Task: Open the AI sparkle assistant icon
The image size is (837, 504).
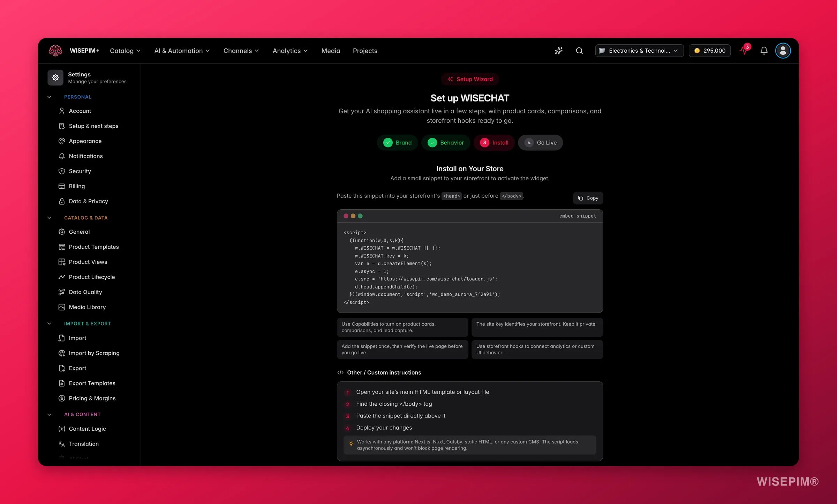Action: (559, 51)
